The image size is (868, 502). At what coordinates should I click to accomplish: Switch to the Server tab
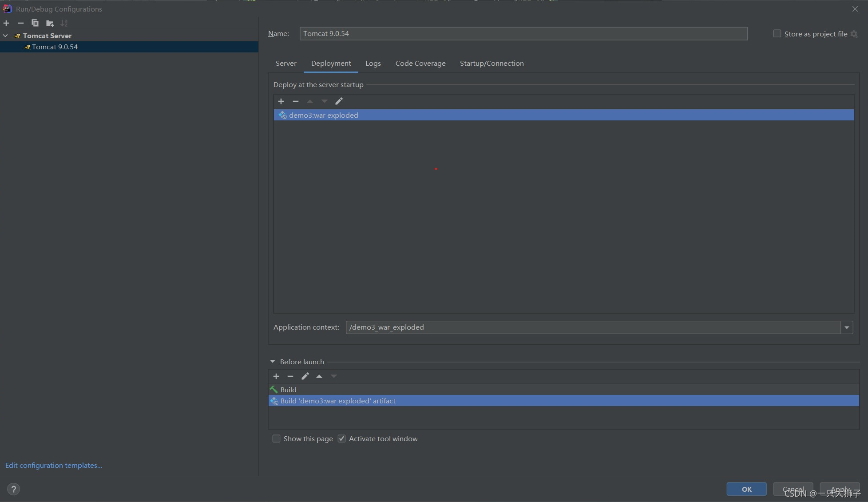point(286,63)
